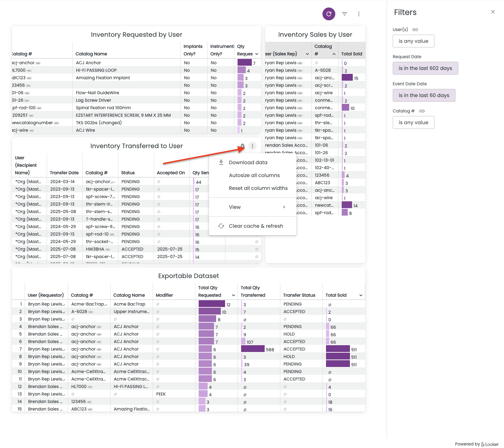The height and width of the screenshot is (448, 504).
Task: Click the Powered by Looker link
Action: tap(477, 444)
